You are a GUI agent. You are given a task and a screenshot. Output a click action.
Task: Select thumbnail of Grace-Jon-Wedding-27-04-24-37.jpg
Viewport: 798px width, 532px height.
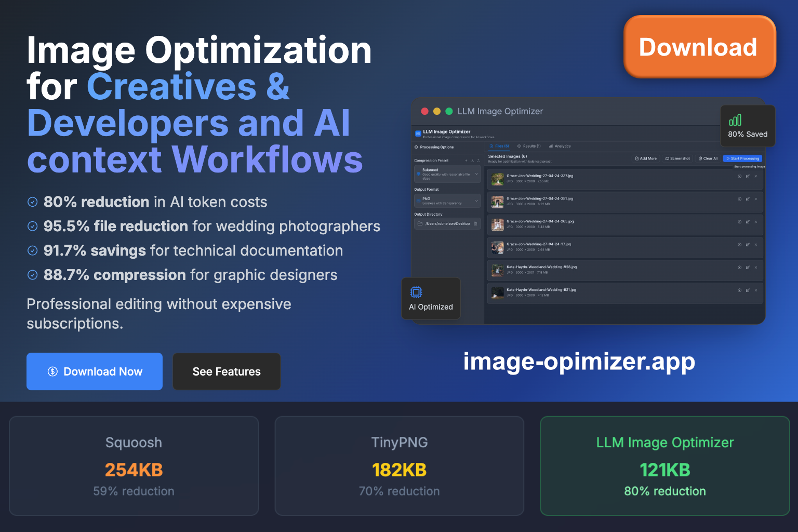(x=498, y=247)
